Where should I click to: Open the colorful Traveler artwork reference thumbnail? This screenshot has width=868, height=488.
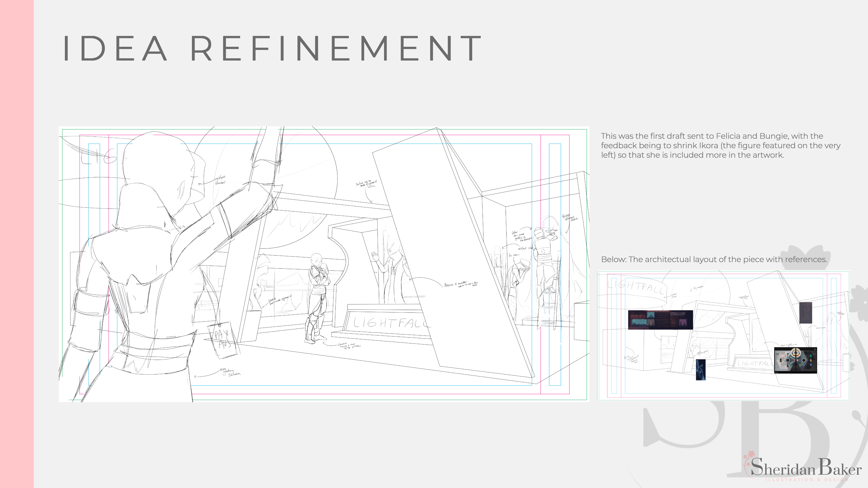pyautogui.click(x=795, y=360)
